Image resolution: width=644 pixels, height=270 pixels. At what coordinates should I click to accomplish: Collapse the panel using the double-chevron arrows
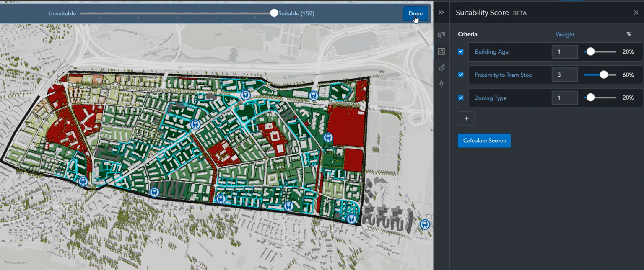pyautogui.click(x=441, y=12)
